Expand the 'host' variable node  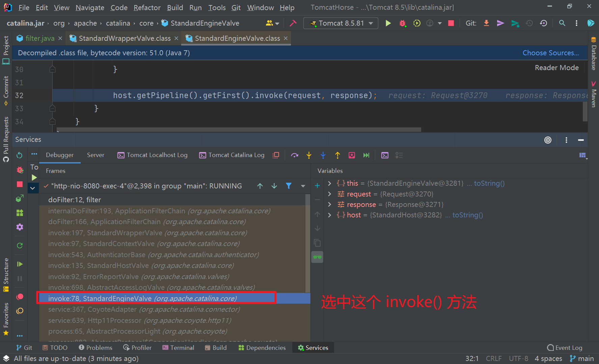[329, 215]
